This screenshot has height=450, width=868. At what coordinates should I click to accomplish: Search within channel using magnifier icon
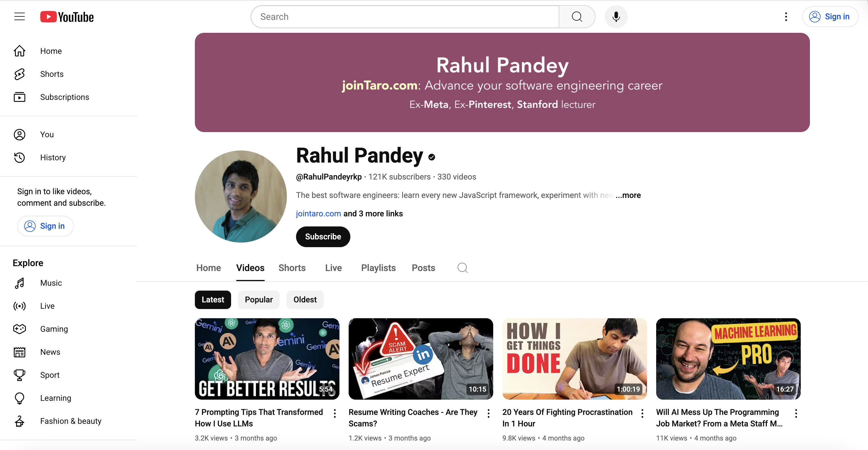[x=462, y=268]
